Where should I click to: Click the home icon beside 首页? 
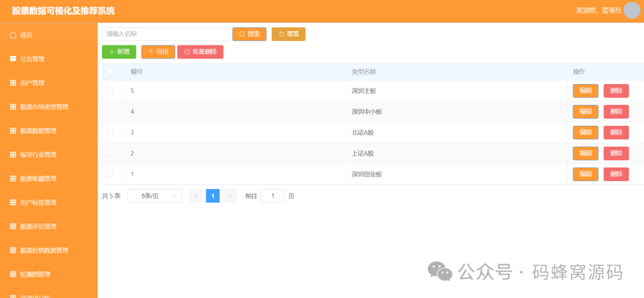[13, 35]
